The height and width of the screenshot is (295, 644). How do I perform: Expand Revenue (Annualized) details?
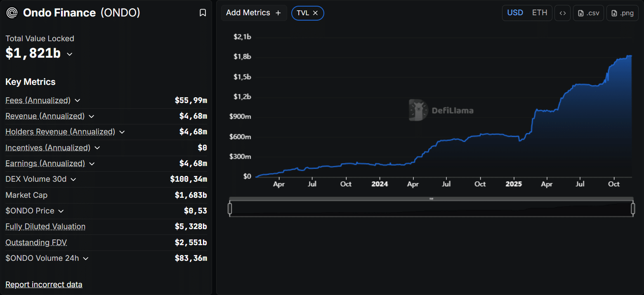pos(92,116)
